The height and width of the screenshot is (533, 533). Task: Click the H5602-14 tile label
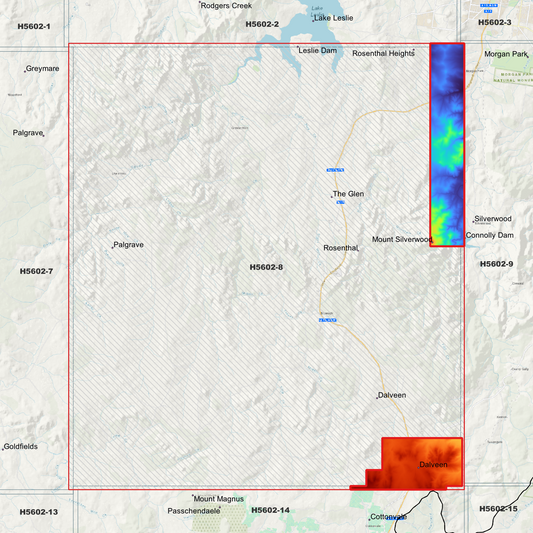tap(270, 510)
